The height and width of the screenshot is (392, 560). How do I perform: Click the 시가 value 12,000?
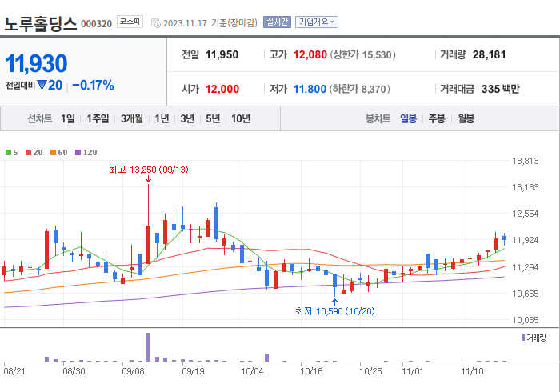pos(222,89)
